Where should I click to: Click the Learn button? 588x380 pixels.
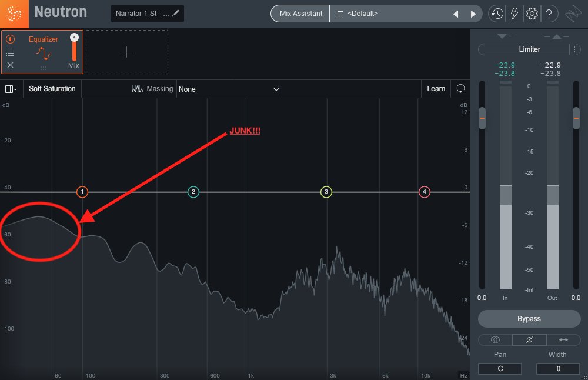pos(436,89)
